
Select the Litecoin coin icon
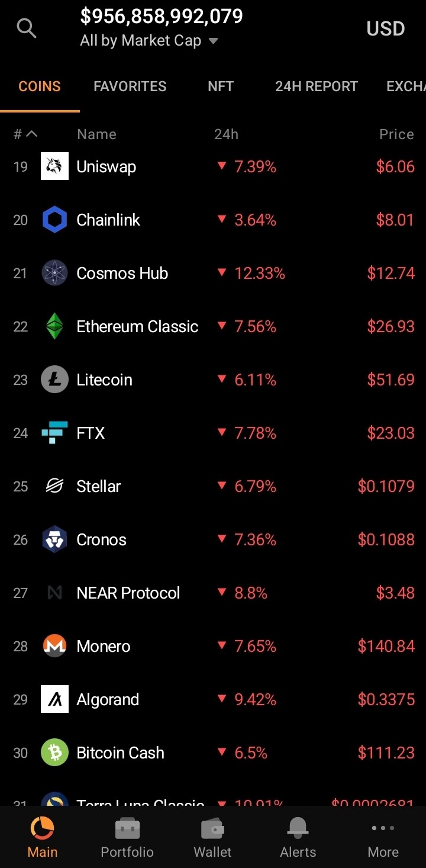[54, 380]
